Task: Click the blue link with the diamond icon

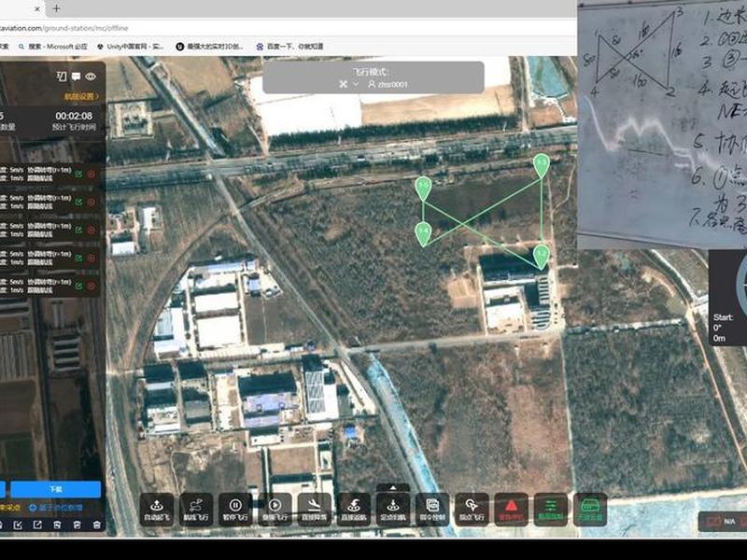Action: (55, 508)
